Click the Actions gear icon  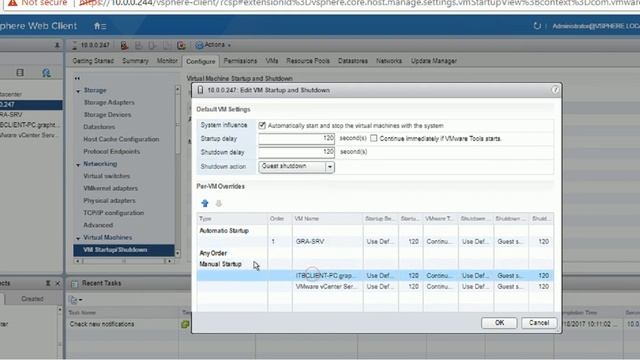(x=199, y=45)
